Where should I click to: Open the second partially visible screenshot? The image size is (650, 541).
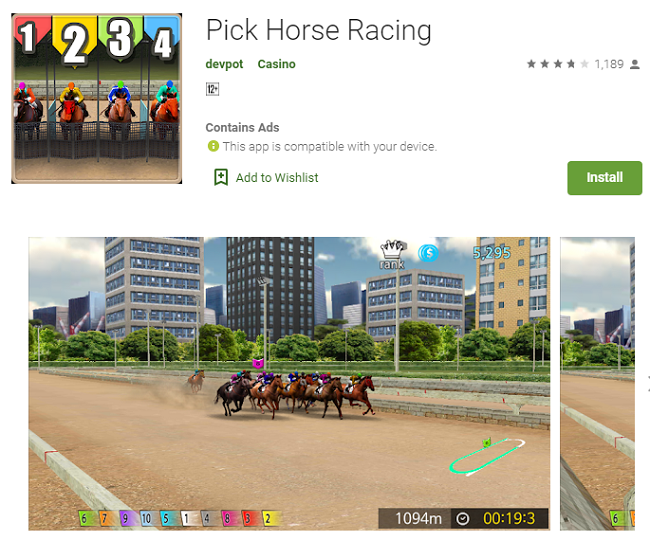tap(597, 383)
